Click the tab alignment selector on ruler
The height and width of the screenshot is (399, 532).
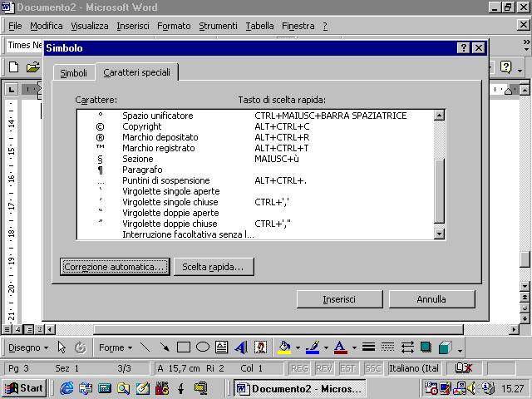[11, 90]
